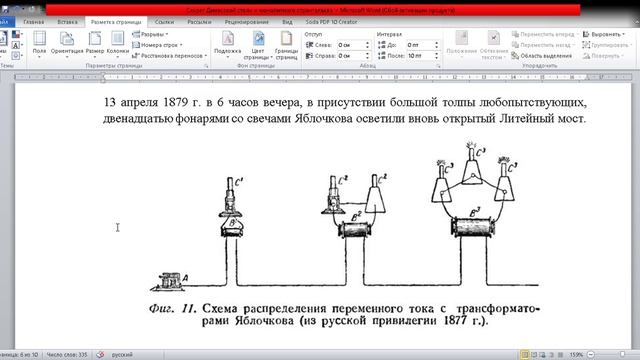
Task: Click the Границы страниц button
Action: 286,45
